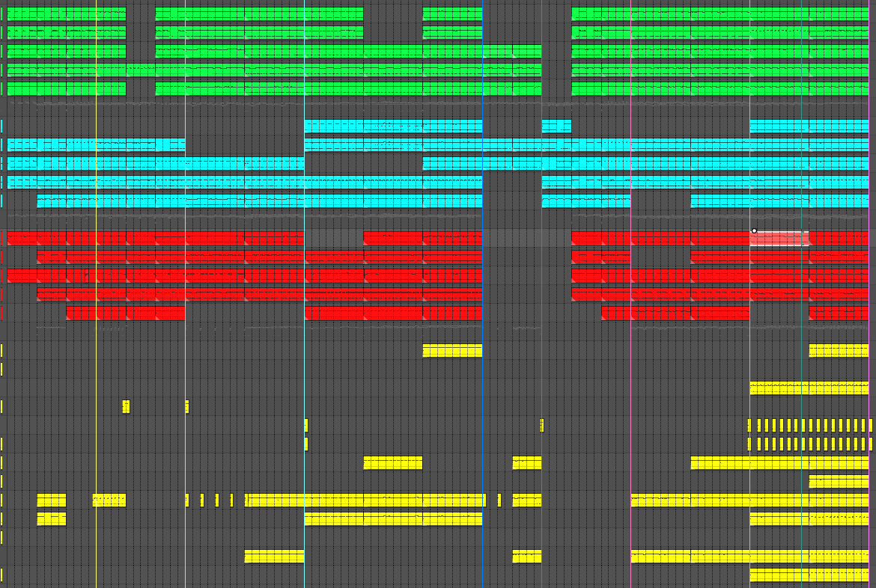Select the short isolated cyan clip in the top cyan track
This screenshot has height=588, width=876.
click(556, 126)
